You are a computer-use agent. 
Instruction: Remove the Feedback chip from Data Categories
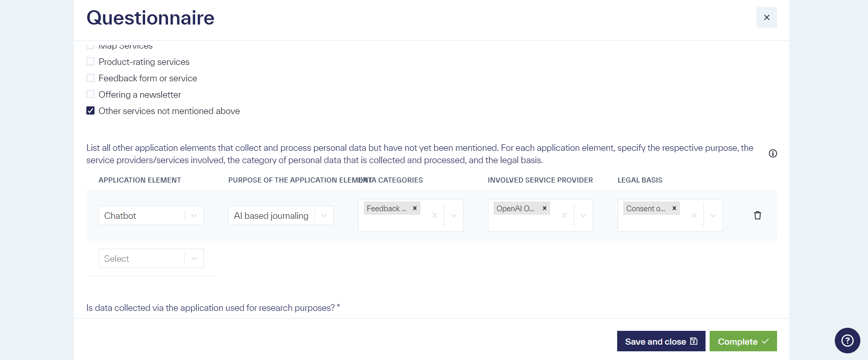coord(414,208)
